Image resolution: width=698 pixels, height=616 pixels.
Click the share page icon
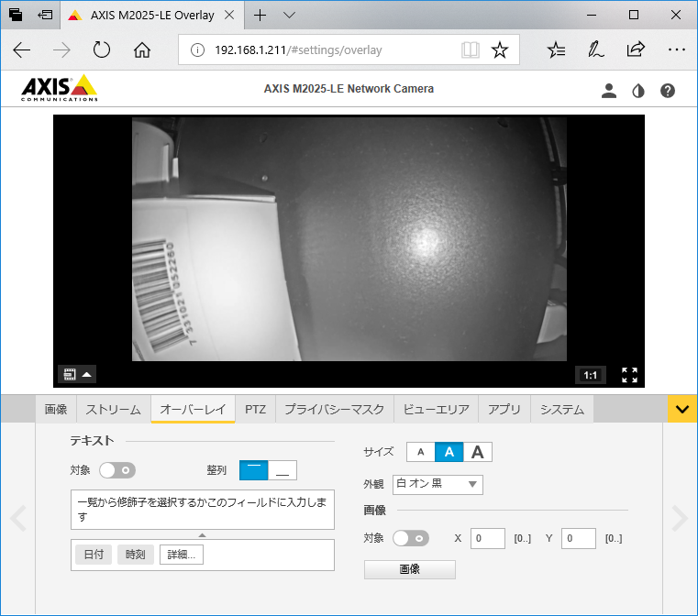(x=636, y=49)
